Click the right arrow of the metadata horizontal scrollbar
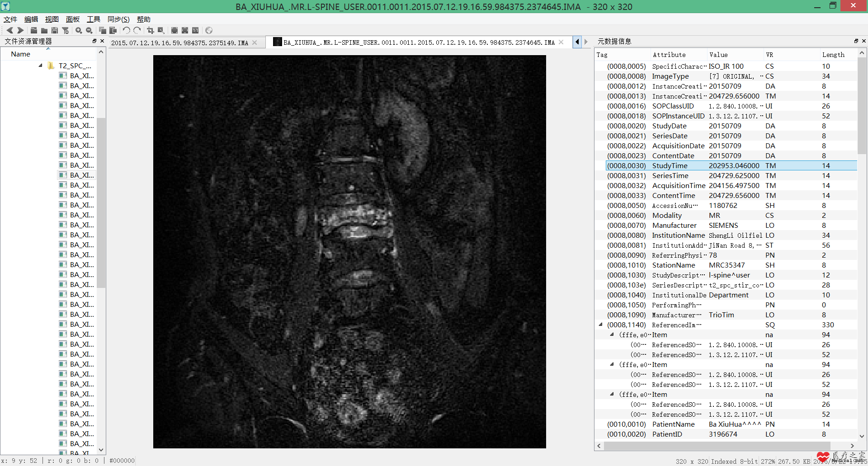The width and height of the screenshot is (868, 466). click(852, 446)
